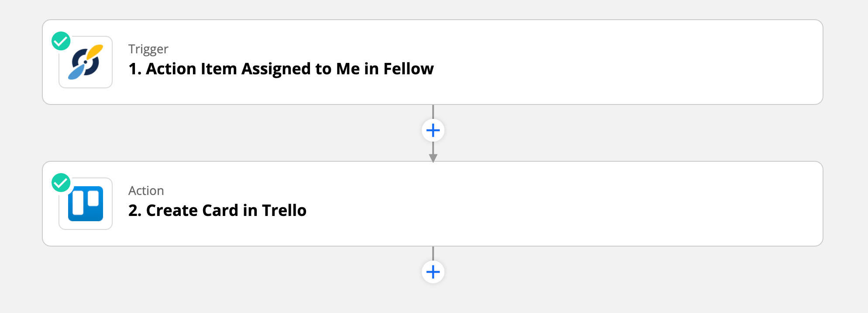Viewport: 868px width, 313px height.
Task: Add a step between trigger and action
Action: tap(433, 130)
